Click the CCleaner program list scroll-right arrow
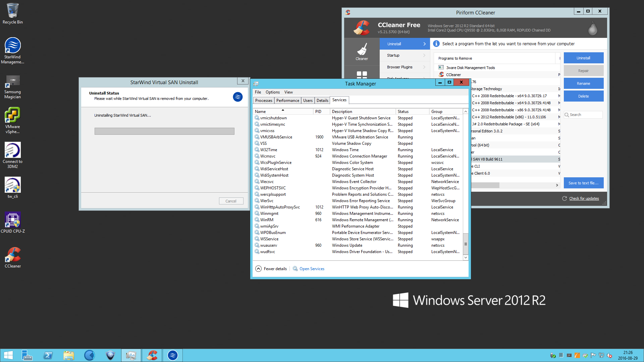The height and width of the screenshot is (362, 644). (557, 185)
